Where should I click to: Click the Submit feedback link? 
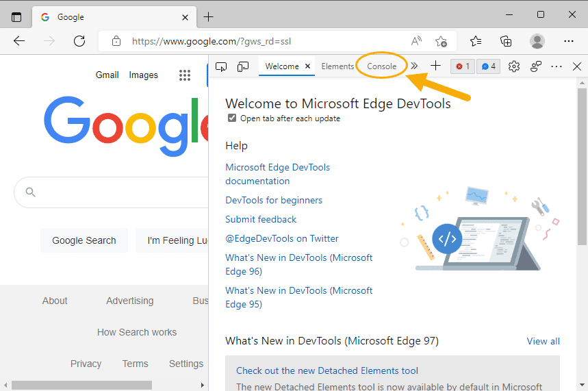click(x=261, y=220)
